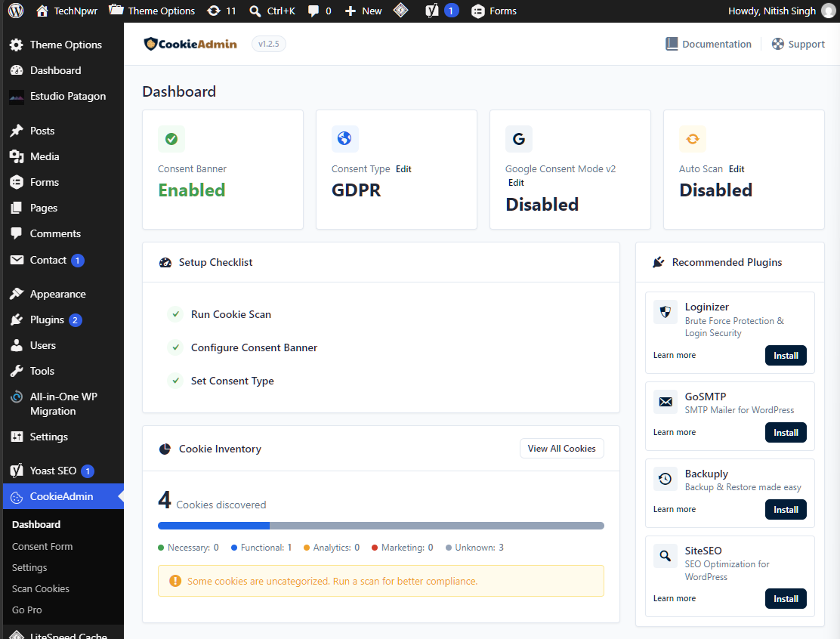Click the Functional: 1 legend entry
This screenshot has height=639, width=840.
[261, 548]
